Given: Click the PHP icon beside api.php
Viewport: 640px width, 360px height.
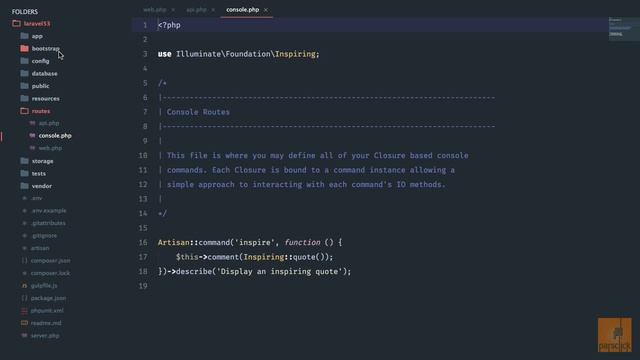Looking at the screenshot, I should (x=32, y=123).
